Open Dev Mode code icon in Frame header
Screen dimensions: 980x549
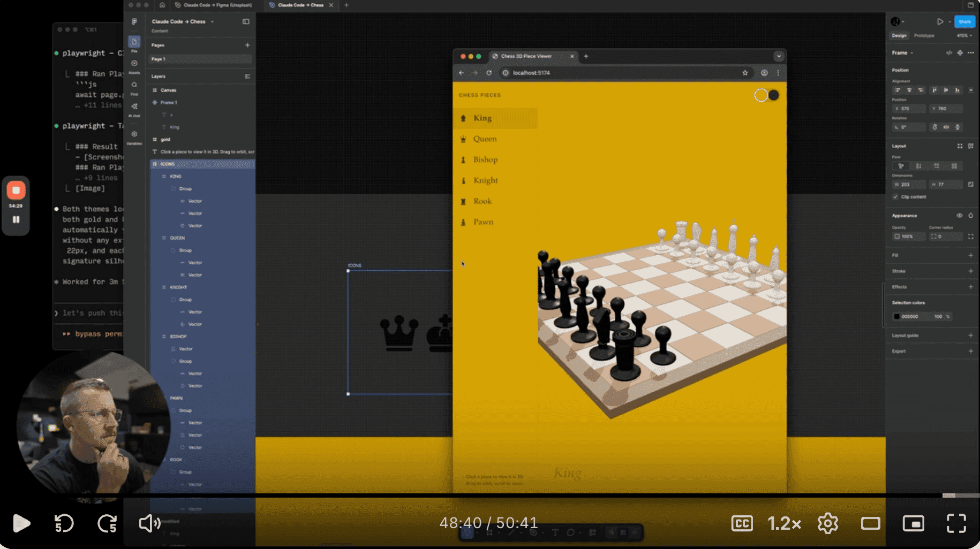pos(949,52)
